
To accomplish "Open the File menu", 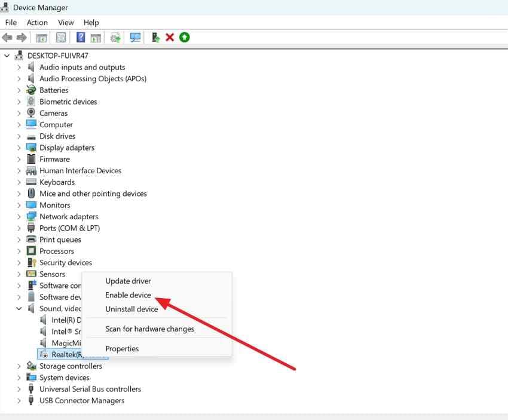I will click(x=11, y=22).
